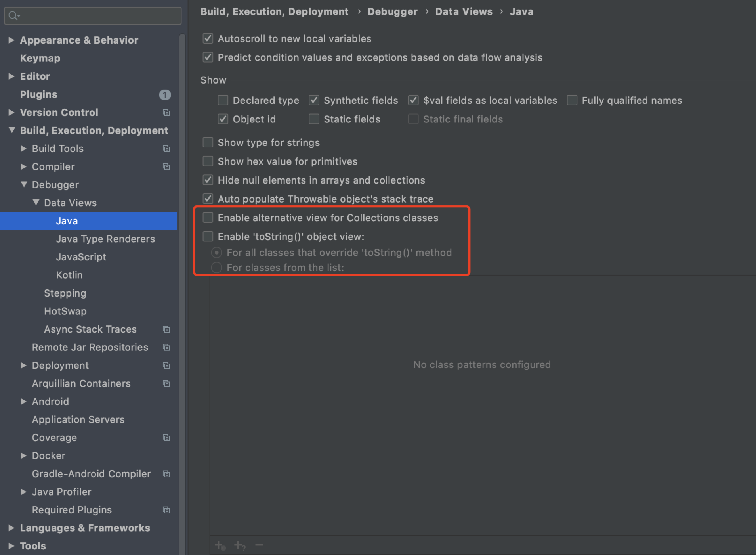Click the Add Pattern button
Image resolution: width=756 pixels, height=555 pixels.
[240, 545]
